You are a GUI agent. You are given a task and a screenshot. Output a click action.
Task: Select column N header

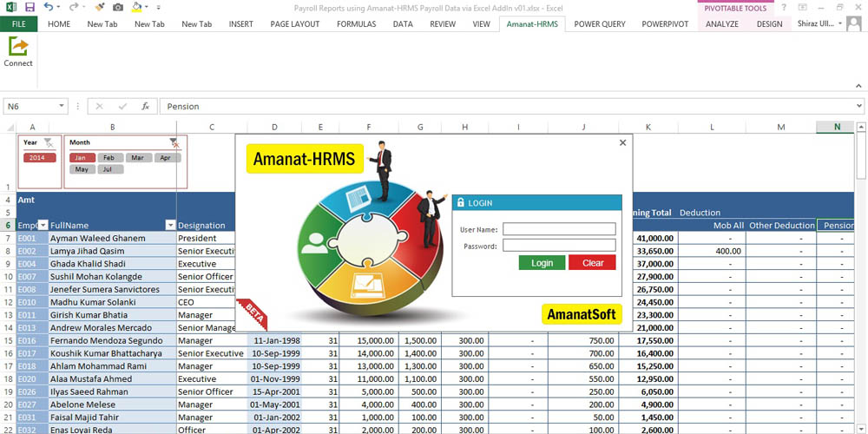point(837,128)
